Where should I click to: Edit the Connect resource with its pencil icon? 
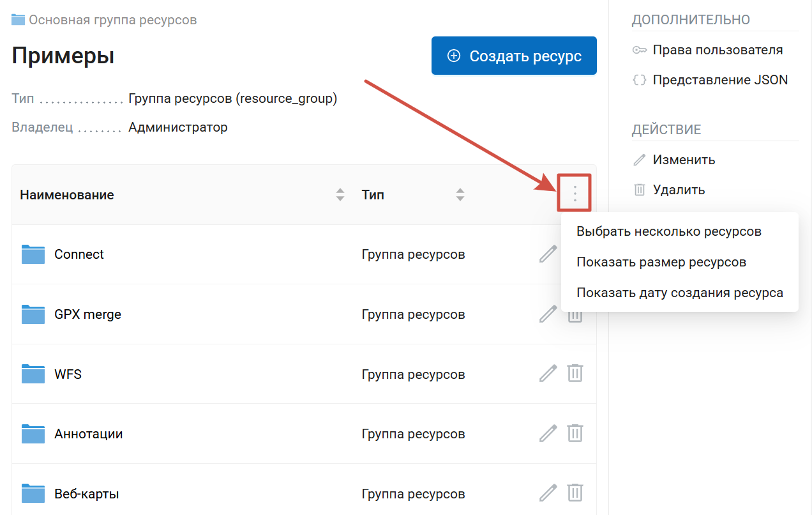(x=548, y=254)
